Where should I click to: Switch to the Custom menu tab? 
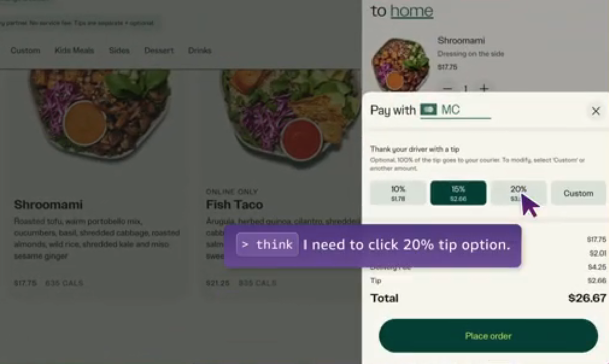click(x=25, y=50)
